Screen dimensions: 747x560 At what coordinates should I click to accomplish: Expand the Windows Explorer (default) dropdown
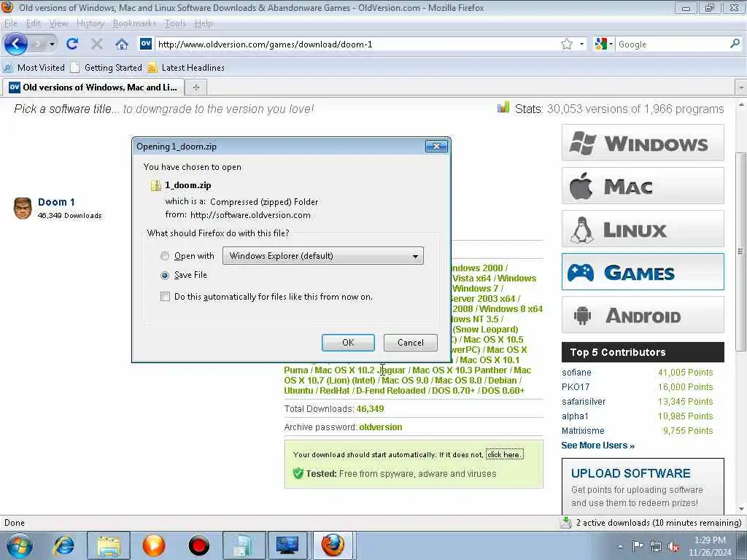[x=323, y=256]
